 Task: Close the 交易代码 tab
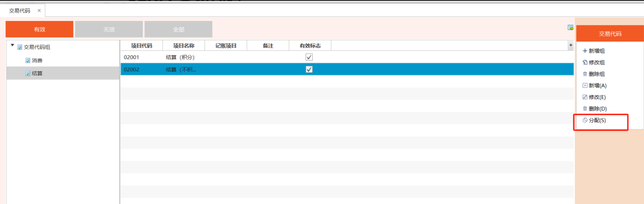tap(39, 10)
